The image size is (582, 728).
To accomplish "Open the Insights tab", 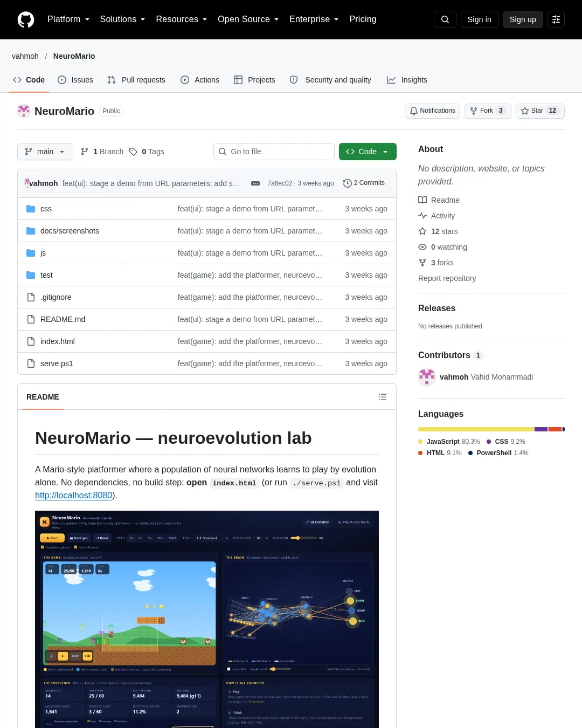I will tap(407, 80).
